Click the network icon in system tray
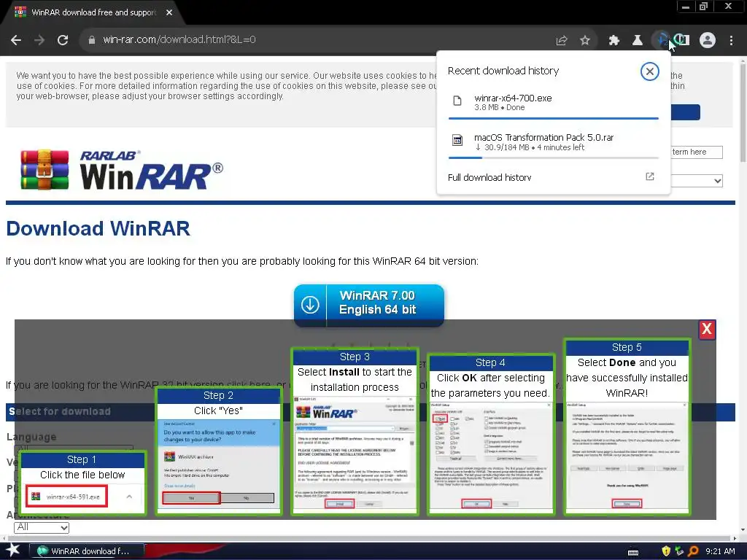The height and width of the screenshot is (560, 747). [x=679, y=551]
